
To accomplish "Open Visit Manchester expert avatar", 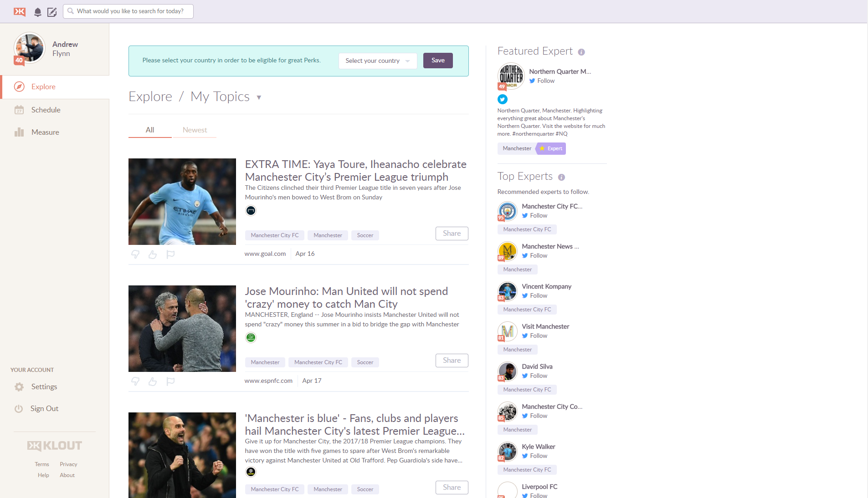I will (x=507, y=331).
